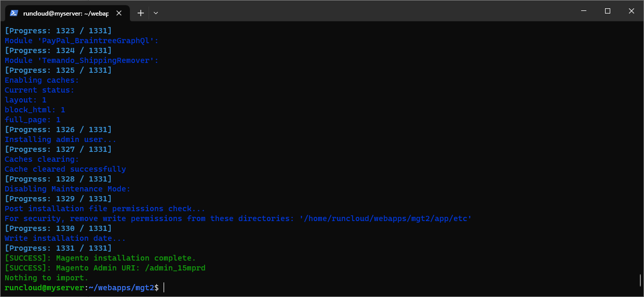The width and height of the screenshot is (644, 297).
Task: Minimize the terminal window
Action: click(x=583, y=10)
